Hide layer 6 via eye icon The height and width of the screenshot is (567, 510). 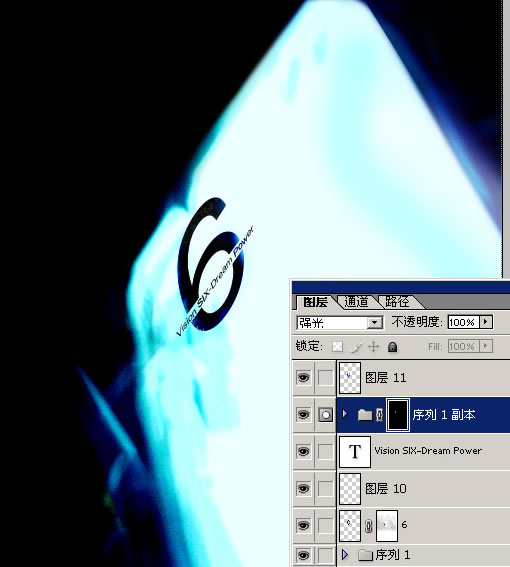(303, 525)
